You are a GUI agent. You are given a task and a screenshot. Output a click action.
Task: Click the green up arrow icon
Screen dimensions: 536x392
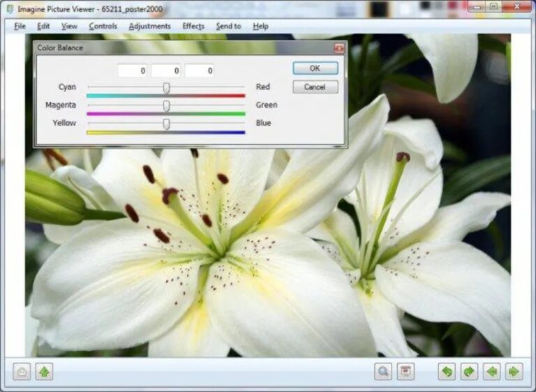(44, 372)
